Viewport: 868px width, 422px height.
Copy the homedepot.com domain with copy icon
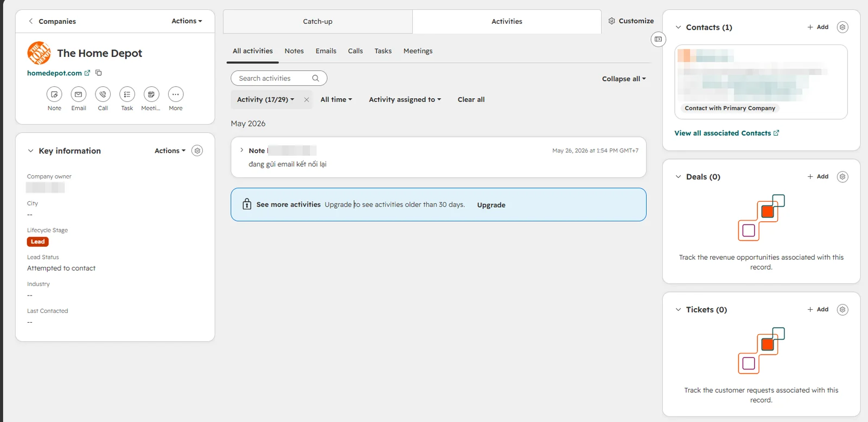tap(99, 73)
